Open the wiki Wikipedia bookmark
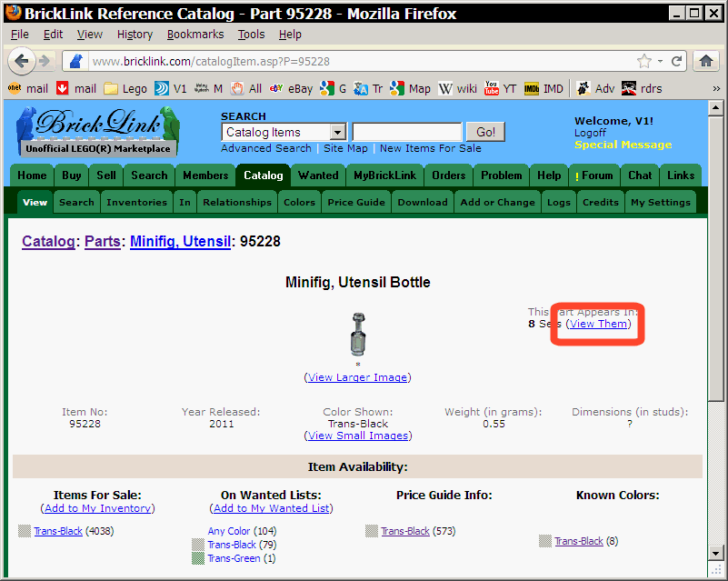 point(458,88)
